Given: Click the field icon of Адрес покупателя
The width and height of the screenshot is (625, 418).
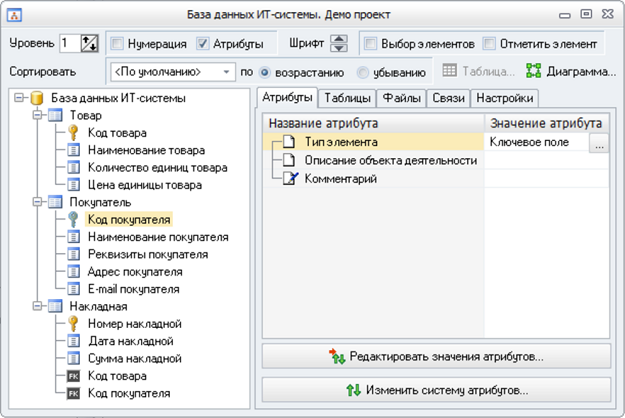Looking at the screenshot, I should click(x=73, y=272).
